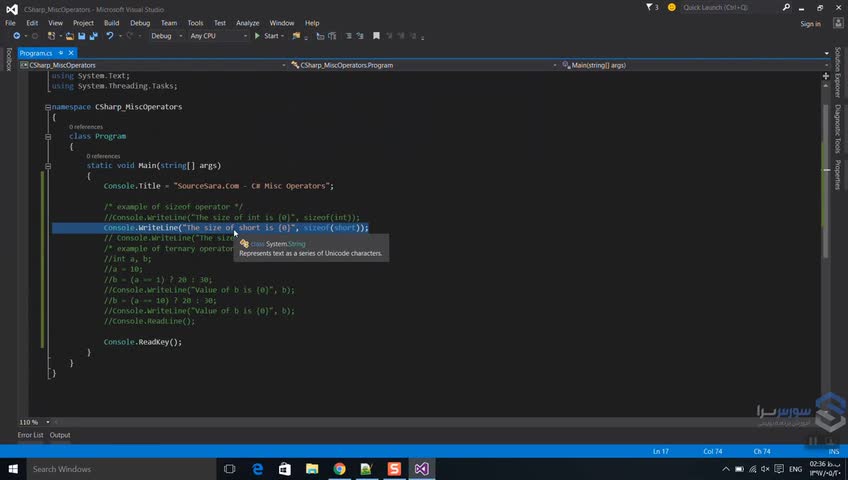Click the Quick Launch search field

(730, 7)
